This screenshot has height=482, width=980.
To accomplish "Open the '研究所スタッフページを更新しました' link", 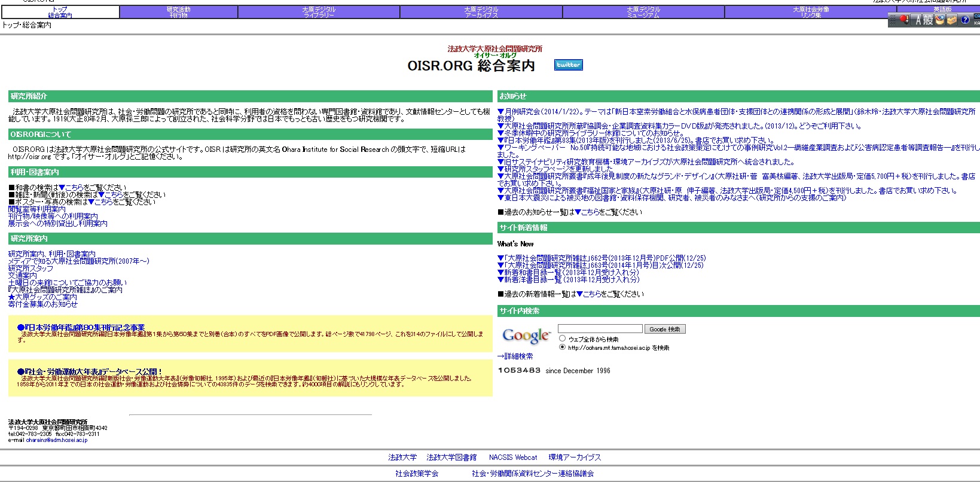I will pyautogui.click(x=555, y=169).
